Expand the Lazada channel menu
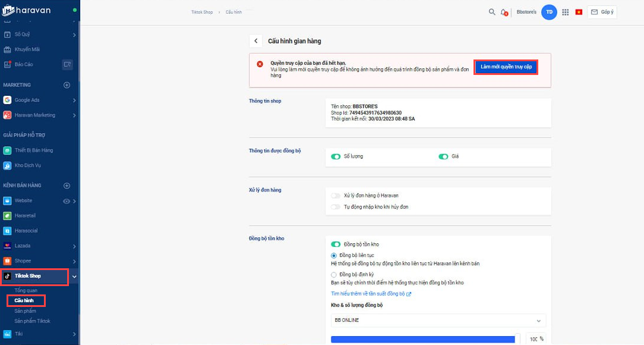 [74, 246]
